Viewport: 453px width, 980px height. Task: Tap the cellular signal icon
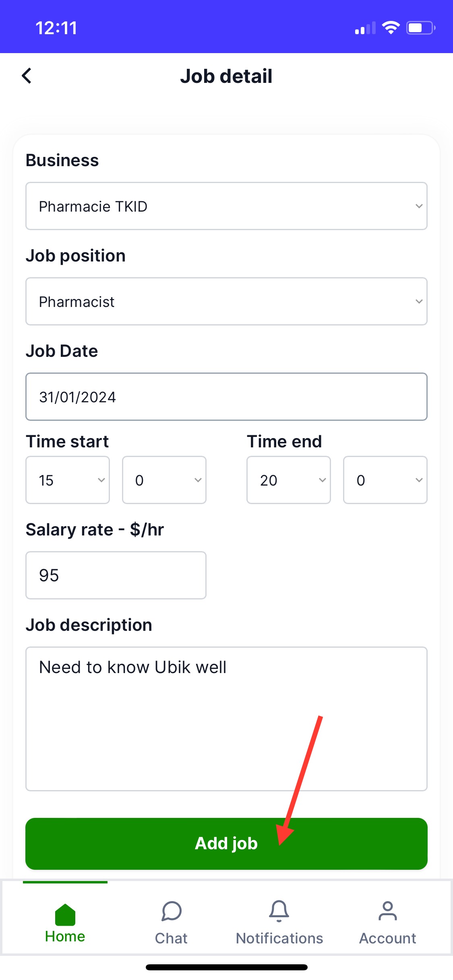click(365, 29)
